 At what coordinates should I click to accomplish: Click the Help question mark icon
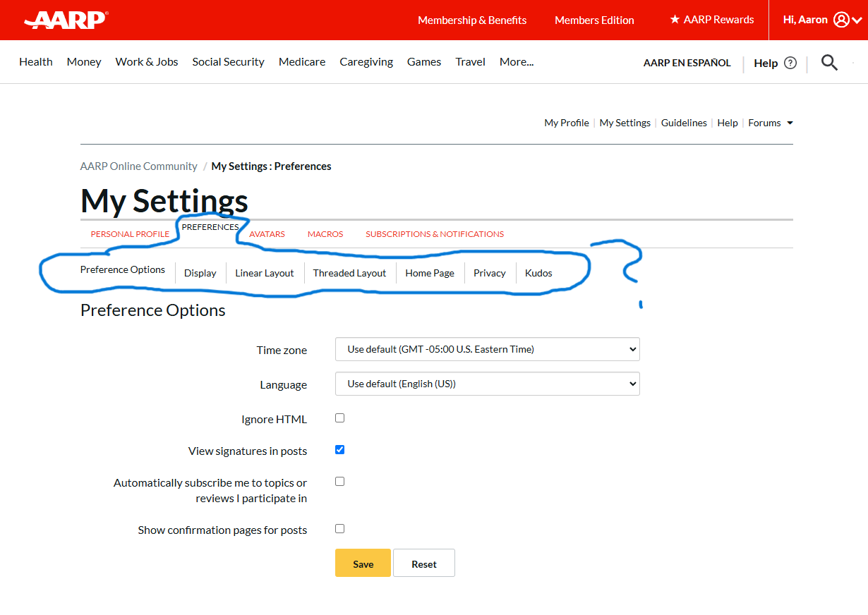790,63
